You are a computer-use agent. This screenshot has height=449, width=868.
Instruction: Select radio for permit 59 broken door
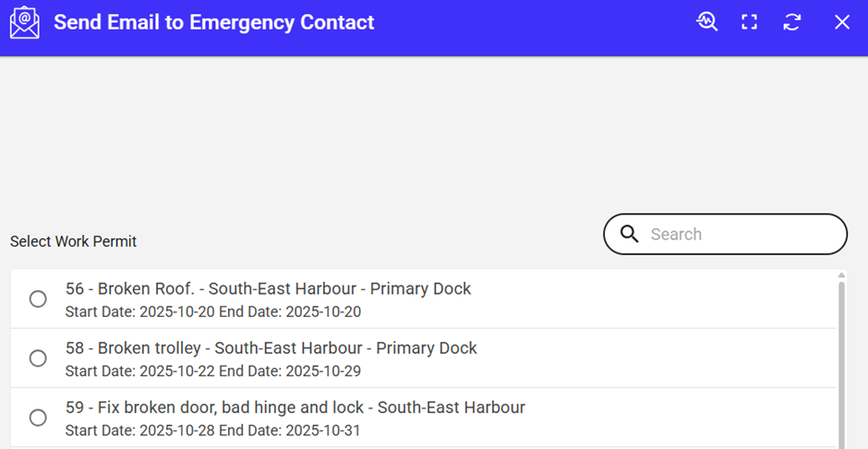38,418
